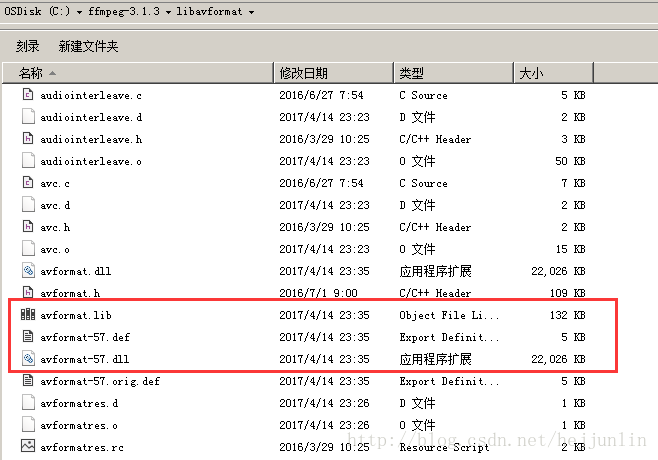
Task: Select the file name avc.o
Action: (55, 249)
